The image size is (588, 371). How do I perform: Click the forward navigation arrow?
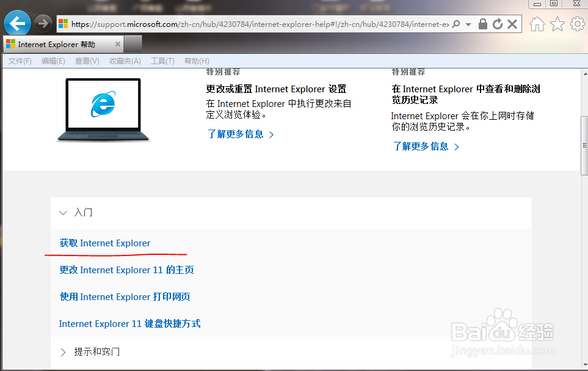[42, 23]
